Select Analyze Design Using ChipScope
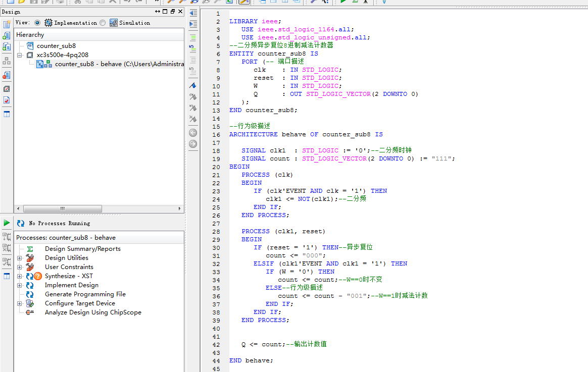The image size is (588, 372). click(93, 312)
